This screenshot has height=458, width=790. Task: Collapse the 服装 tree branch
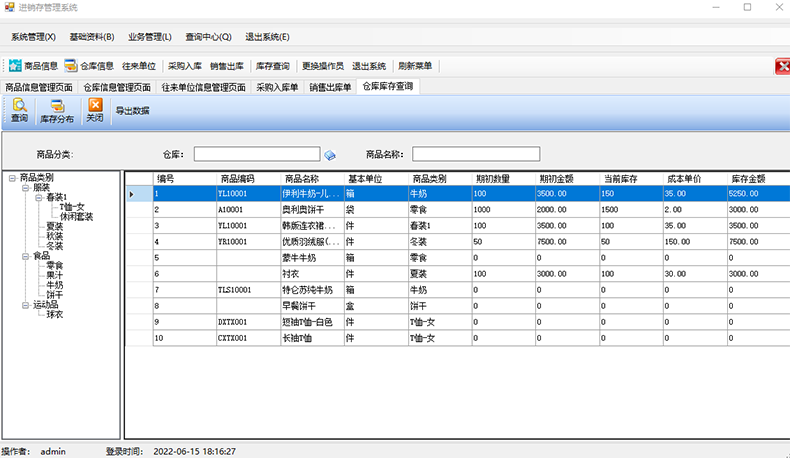[26, 188]
